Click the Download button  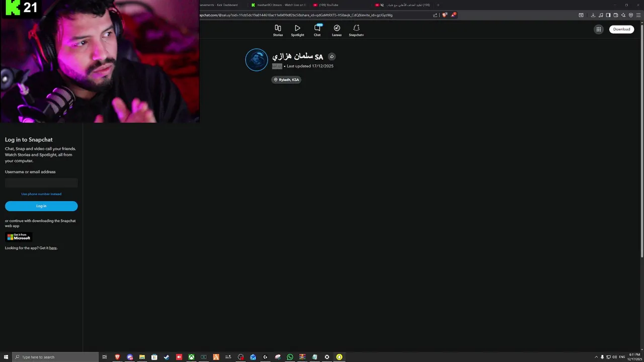click(x=621, y=29)
